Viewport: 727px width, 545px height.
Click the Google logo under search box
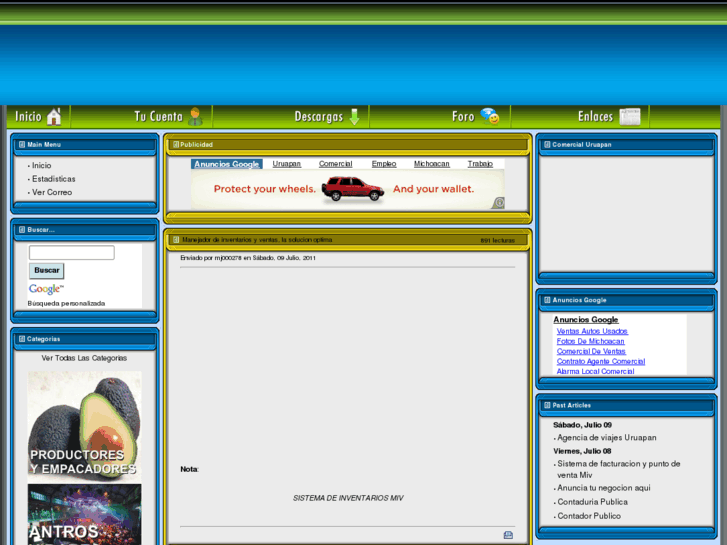click(46, 289)
